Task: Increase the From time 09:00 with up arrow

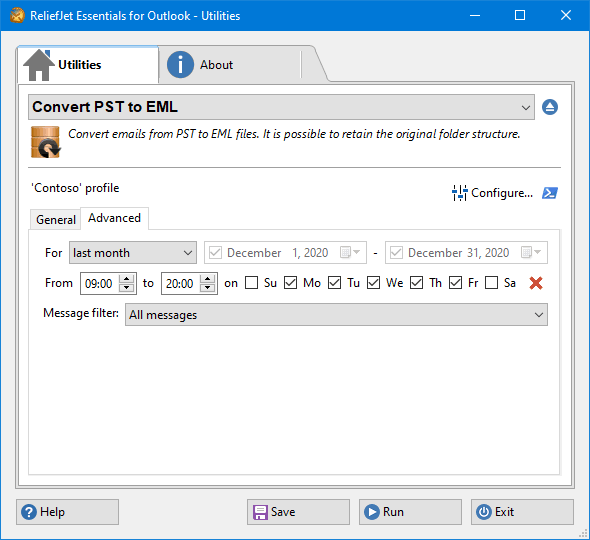Action: [126, 279]
